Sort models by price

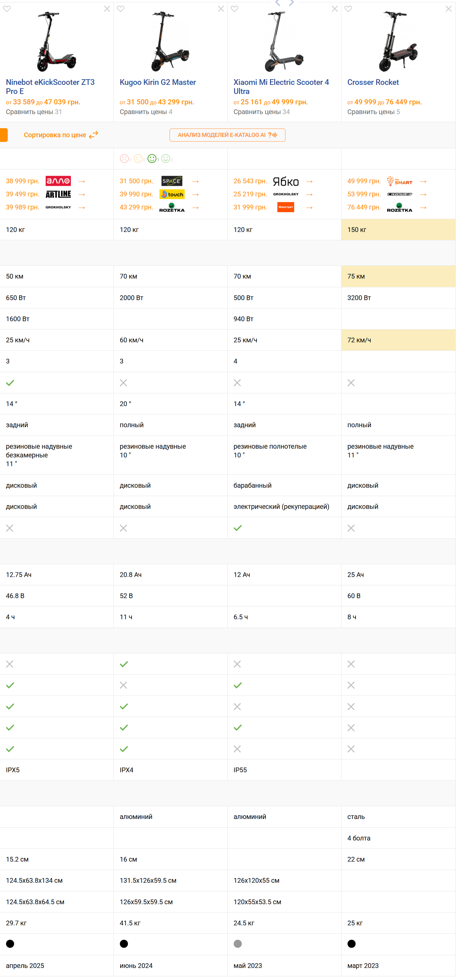[x=61, y=135]
